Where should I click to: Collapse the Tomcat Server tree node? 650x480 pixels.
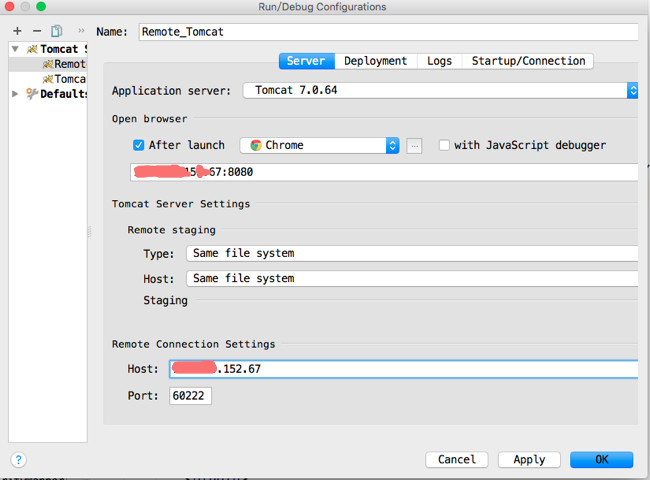[15, 49]
